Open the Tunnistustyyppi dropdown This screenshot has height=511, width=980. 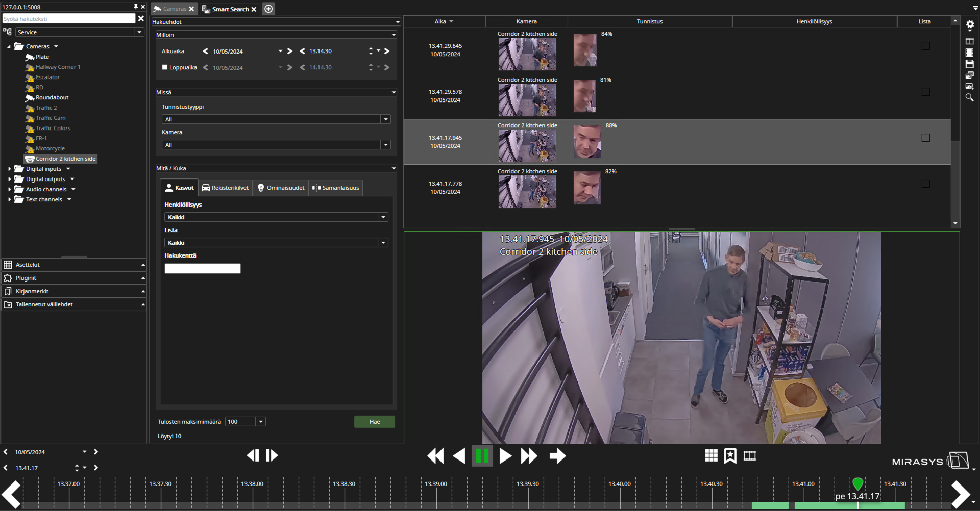coord(385,119)
